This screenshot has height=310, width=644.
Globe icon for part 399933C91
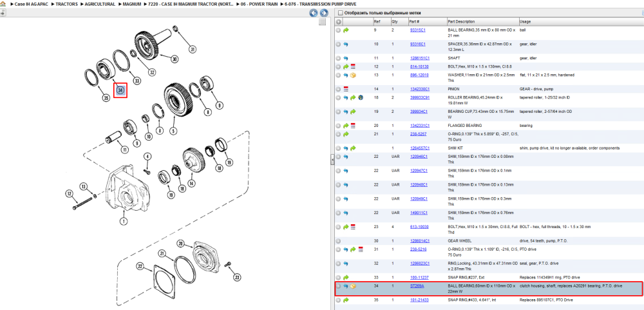pos(360,97)
